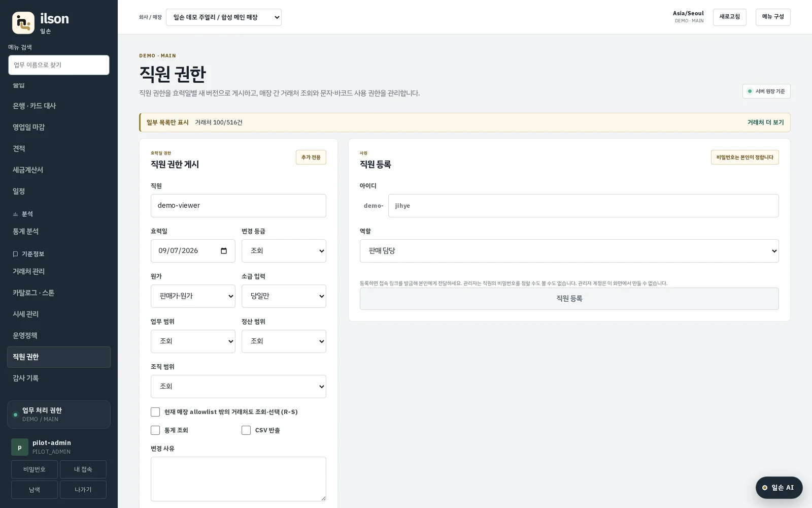Click the 거래처 더 보기 link
Viewport: 812px width, 508px height.
click(765, 122)
